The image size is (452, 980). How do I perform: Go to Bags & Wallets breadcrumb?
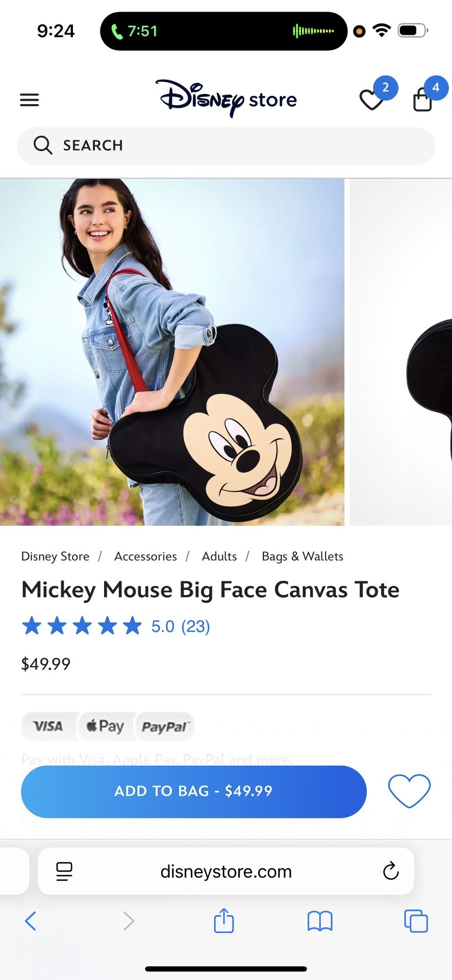(302, 556)
